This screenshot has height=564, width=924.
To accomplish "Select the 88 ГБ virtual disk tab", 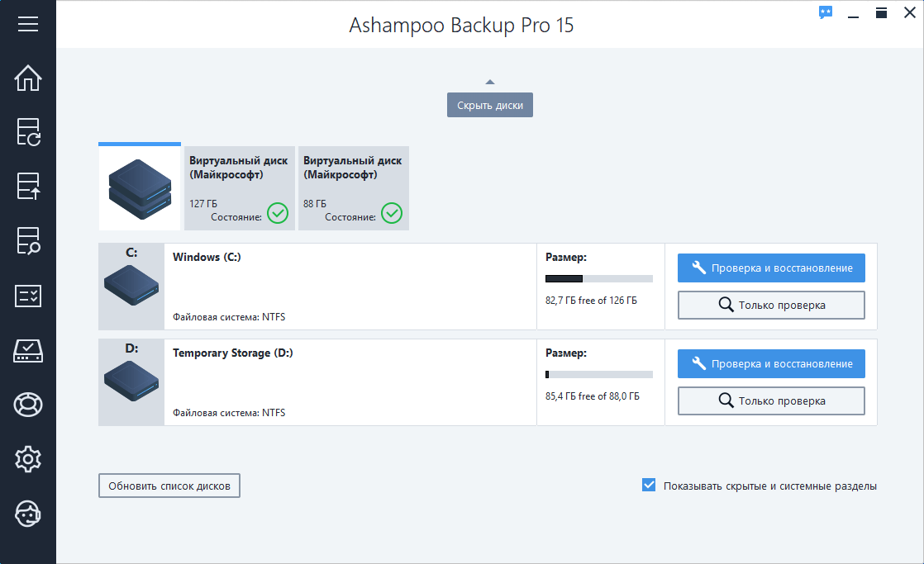I will [353, 188].
